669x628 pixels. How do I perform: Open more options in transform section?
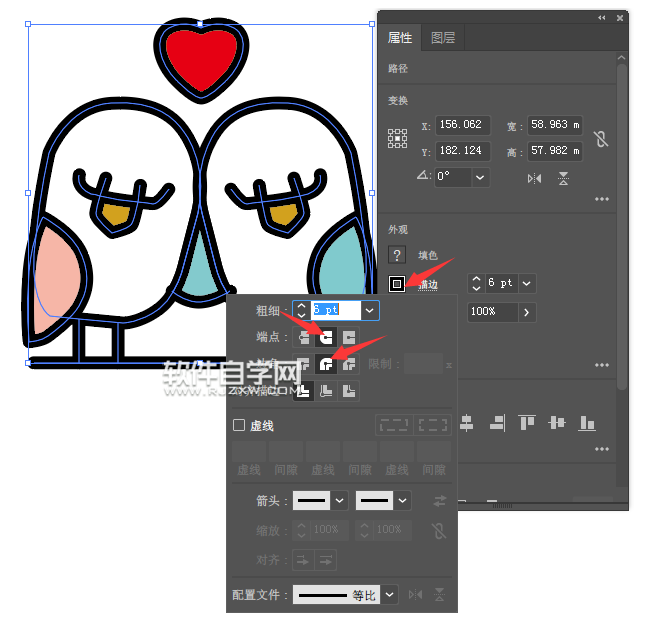coord(602,199)
